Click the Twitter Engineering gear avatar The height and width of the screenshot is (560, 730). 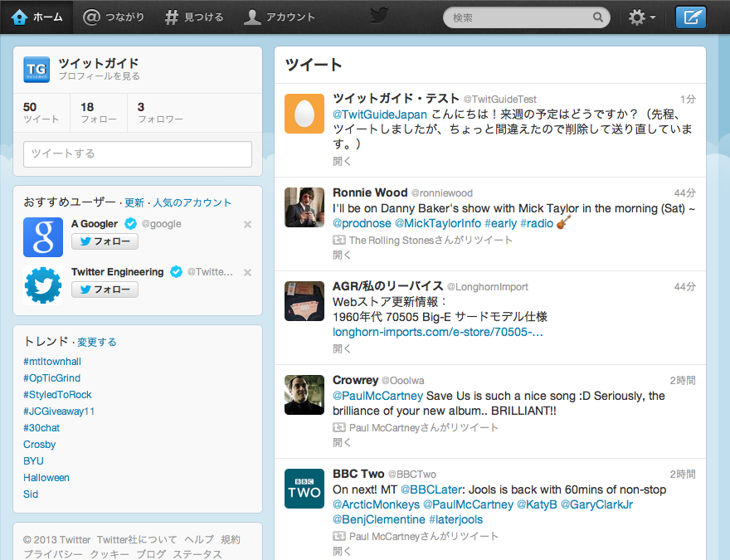pos(43,285)
